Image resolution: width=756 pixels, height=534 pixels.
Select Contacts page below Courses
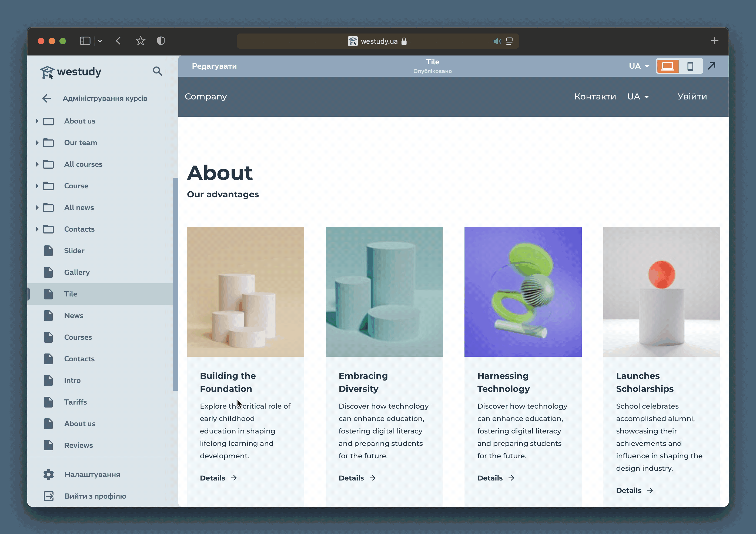(x=79, y=359)
